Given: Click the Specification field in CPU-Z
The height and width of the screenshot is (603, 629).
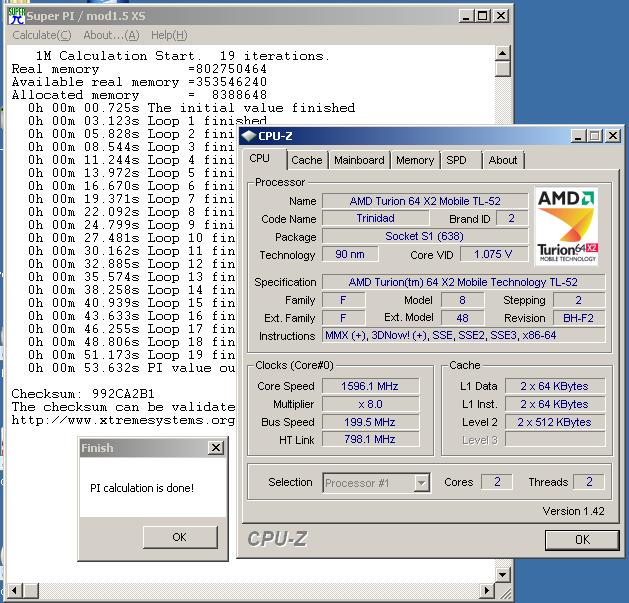Looking at the screenshot, I should click(x=463, y=282).
